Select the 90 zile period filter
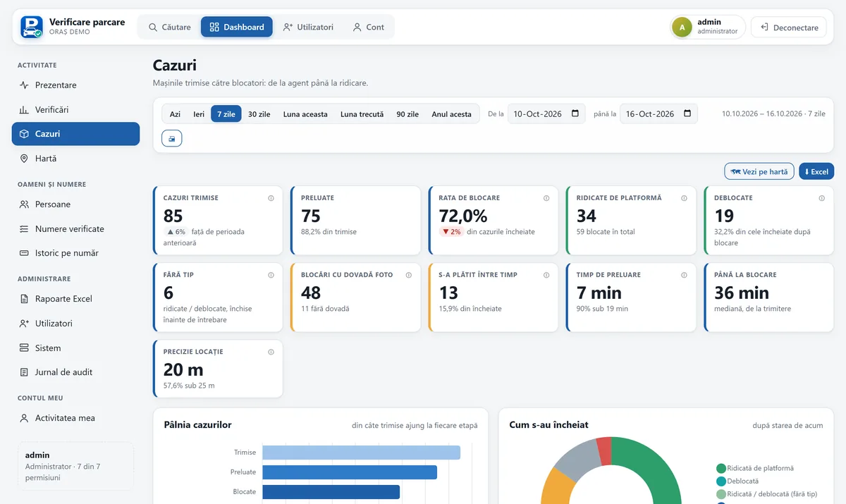This screenshot has height=504, width=846. (407, 114)
